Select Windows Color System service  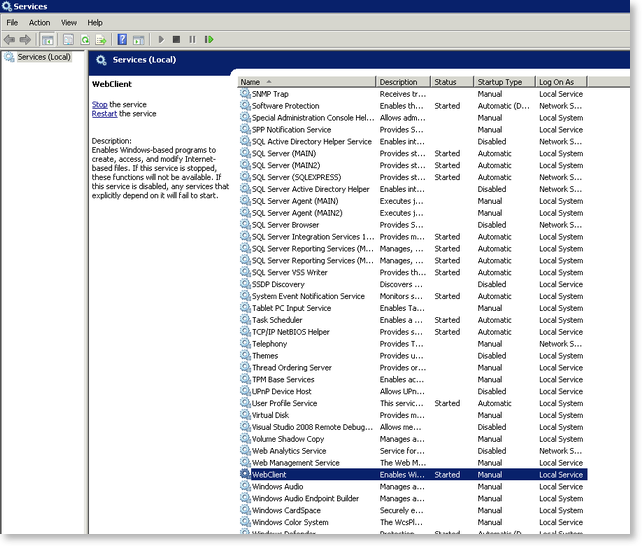414,522
